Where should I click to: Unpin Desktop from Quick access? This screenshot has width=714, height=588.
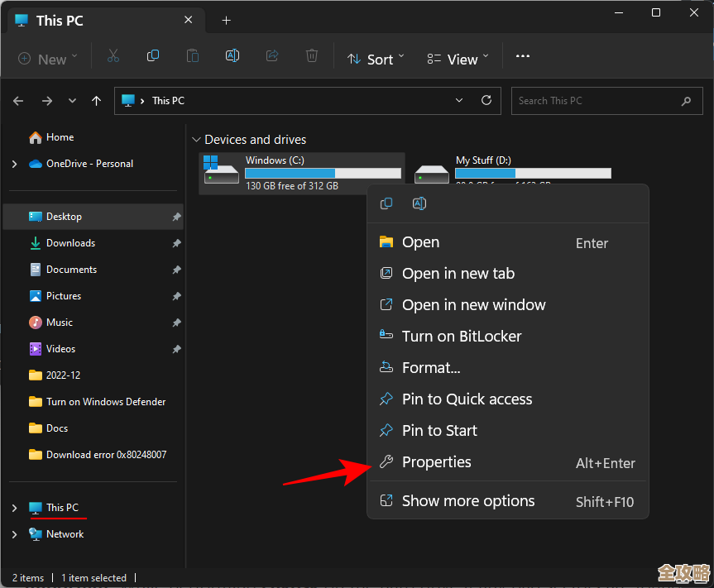point(176,217)
